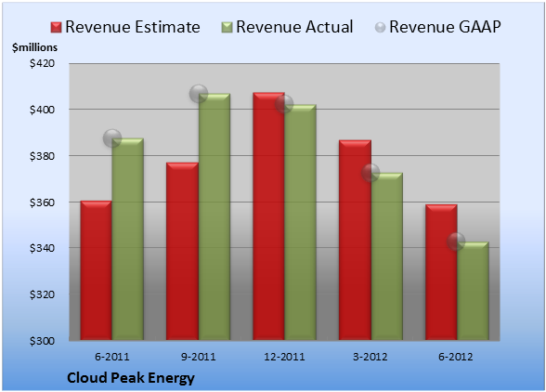
Task: Click the gray Revenue GAAP legend marker
Action: point(381,27)
